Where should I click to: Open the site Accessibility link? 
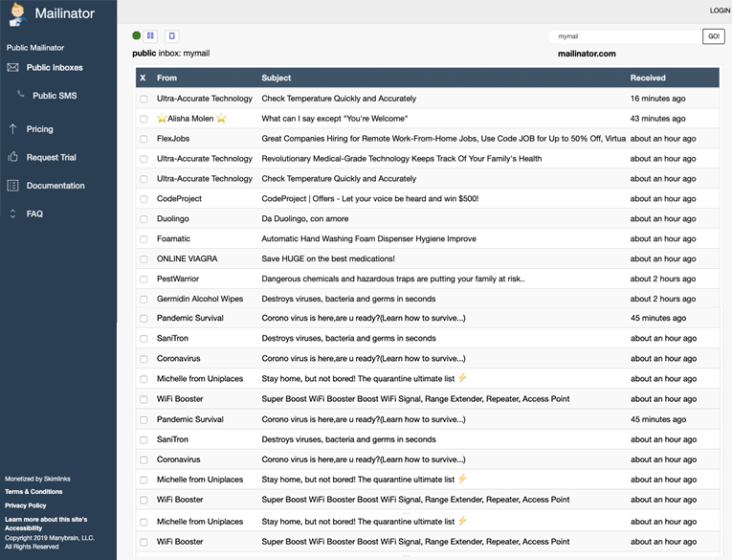click(46, 524)
